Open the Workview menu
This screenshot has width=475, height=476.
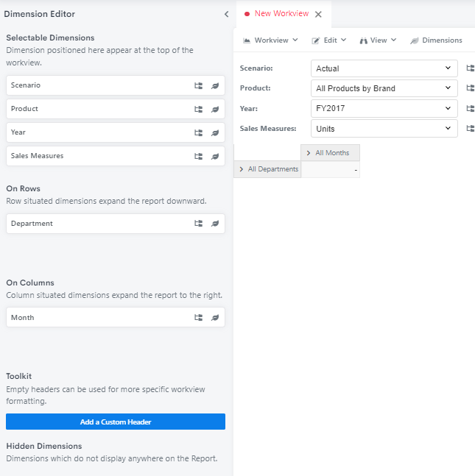point(270,40)
